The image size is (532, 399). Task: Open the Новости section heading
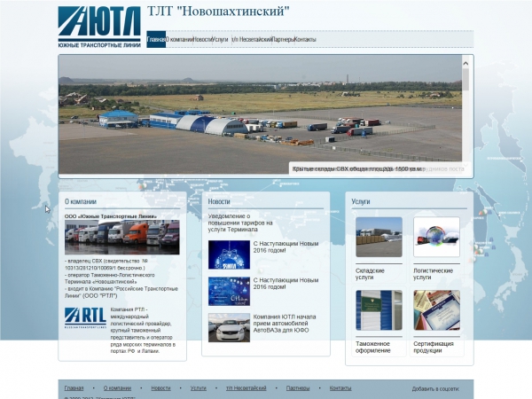click(x=219, y=201)
